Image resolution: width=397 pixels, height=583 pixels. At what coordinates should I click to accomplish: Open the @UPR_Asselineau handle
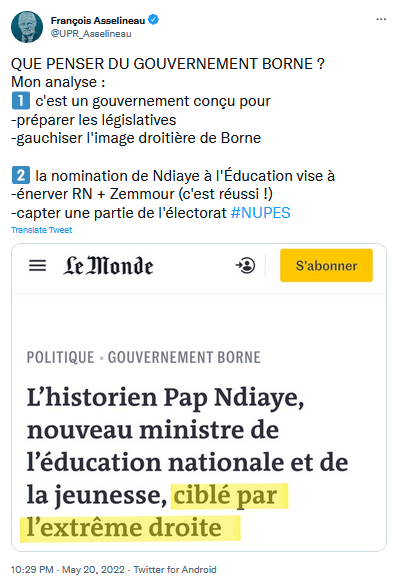[91, 34]
